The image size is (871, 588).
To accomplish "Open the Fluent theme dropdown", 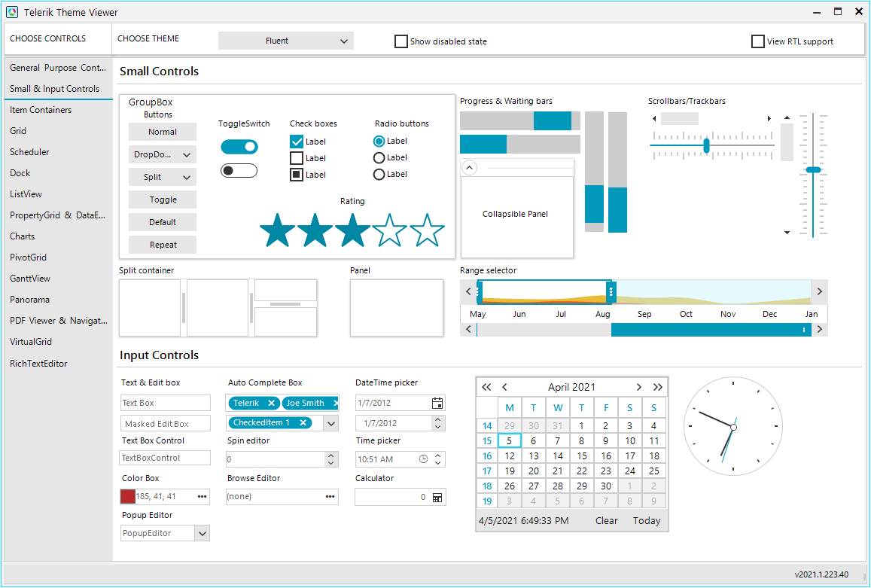I will [x=286, y=41].
